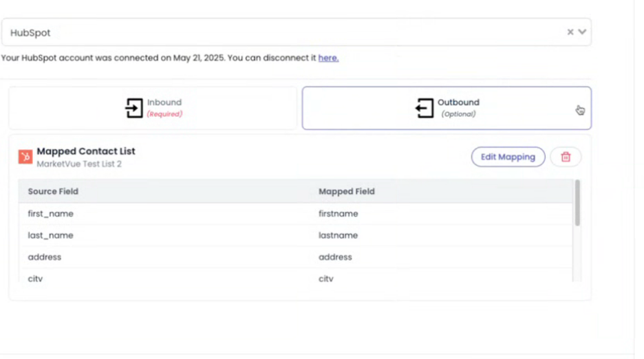Click the 'first_name' source field cell
644x359 pixels.
click(x=50, y=214)
